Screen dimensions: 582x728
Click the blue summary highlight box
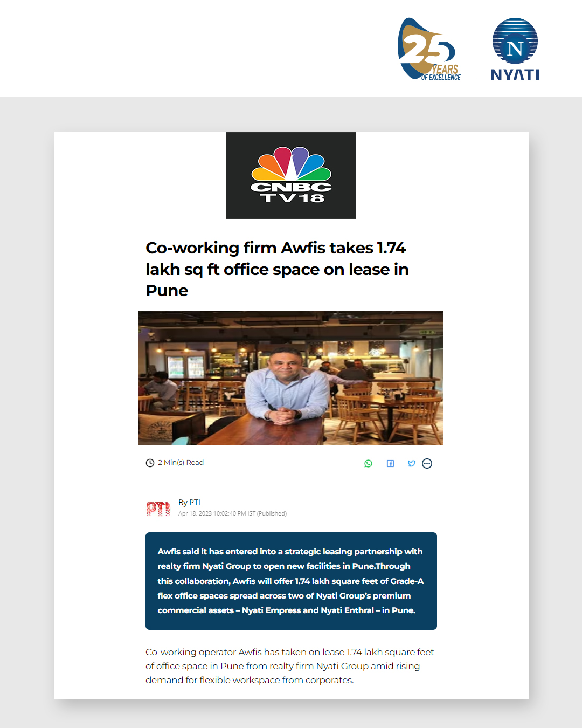pos(291,581)
